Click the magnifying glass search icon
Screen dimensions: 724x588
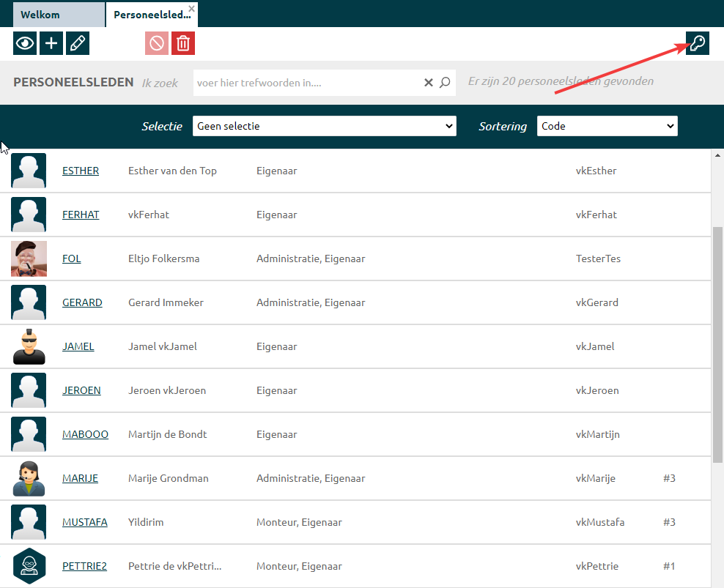pyautogui.click(x=445, y=83)
